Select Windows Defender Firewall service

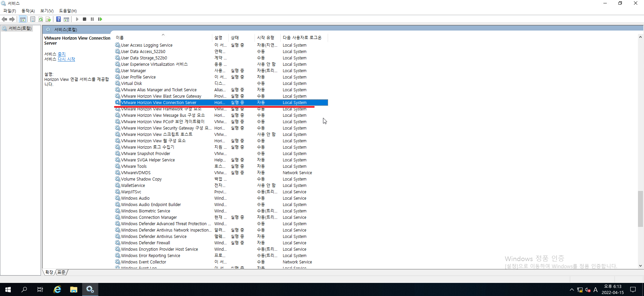[221, 243]
